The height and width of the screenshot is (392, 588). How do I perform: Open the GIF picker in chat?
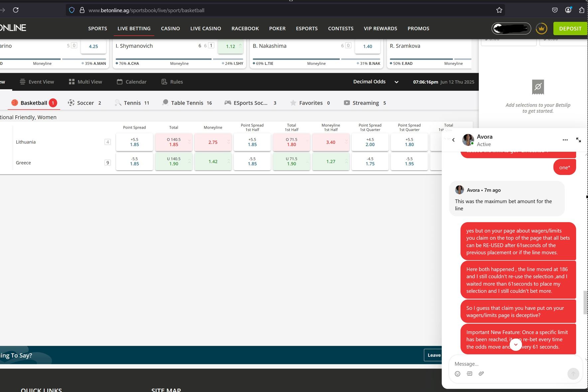pos(469,374)
